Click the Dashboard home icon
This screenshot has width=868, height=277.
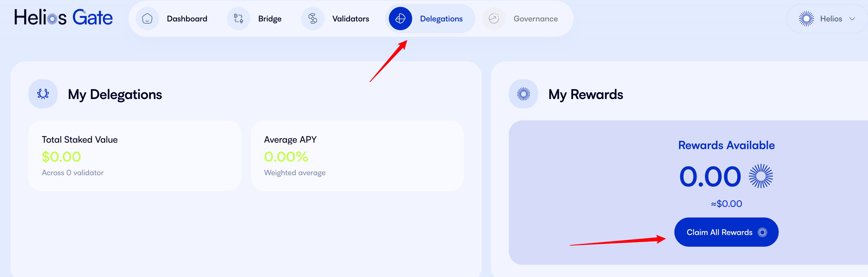click(147, 19)
